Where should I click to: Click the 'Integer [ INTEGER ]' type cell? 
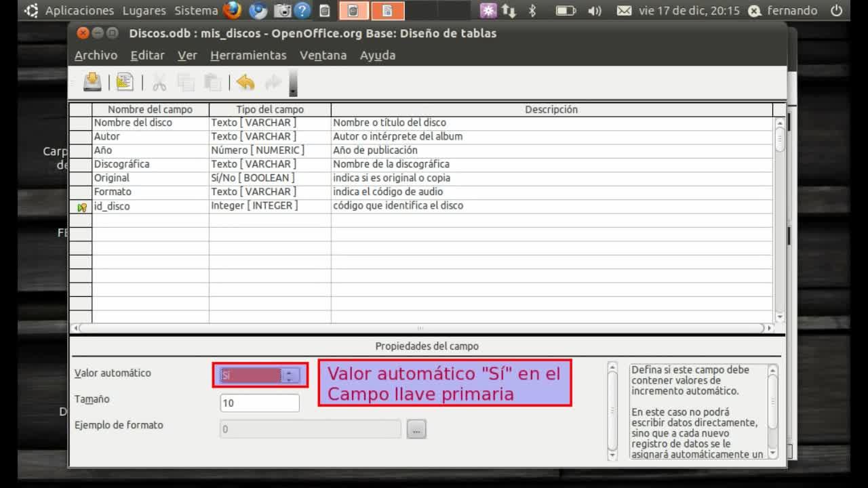(270, 206)
